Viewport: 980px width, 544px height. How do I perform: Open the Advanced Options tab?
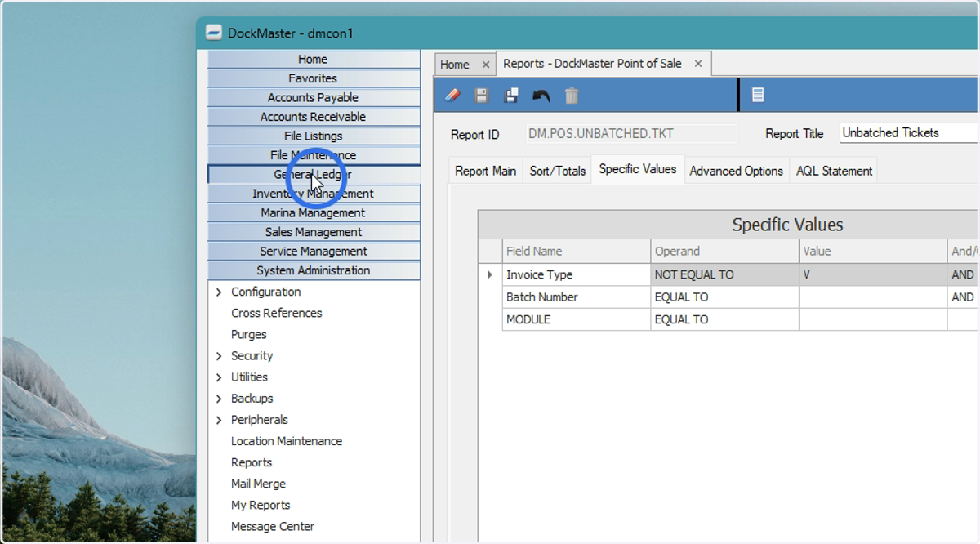(x=737, y=171)
